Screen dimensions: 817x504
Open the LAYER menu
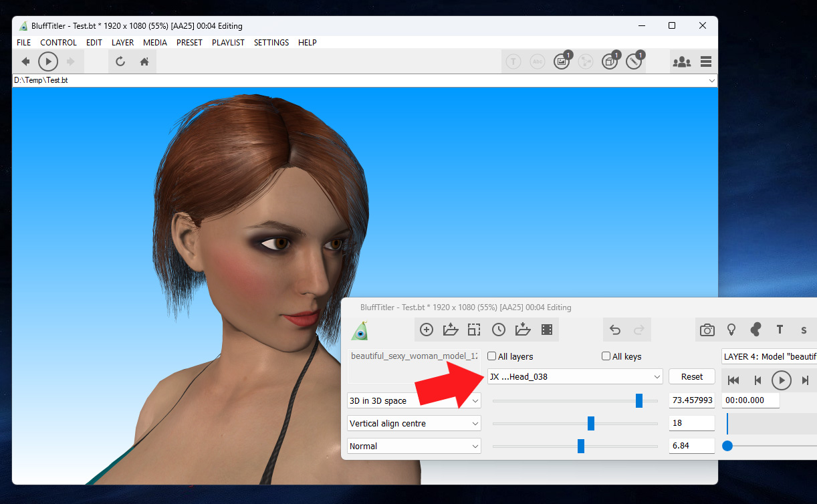coord(122,42)
